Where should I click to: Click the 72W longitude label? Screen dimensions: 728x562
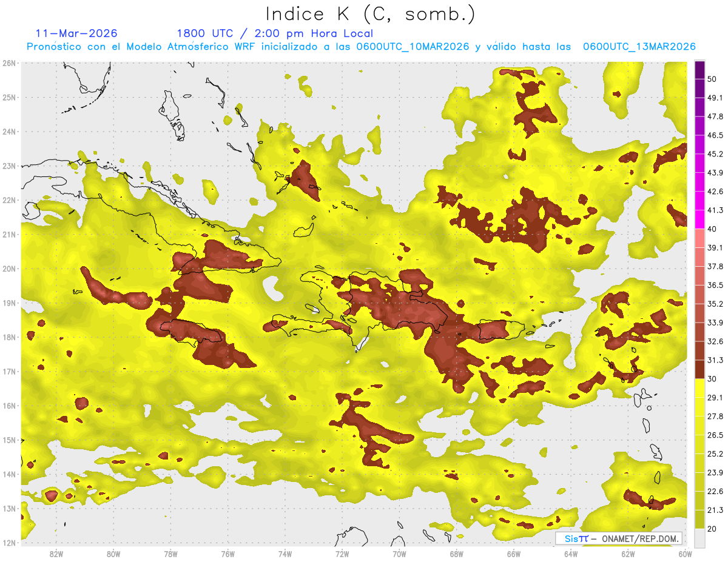[x=342, y=554]
